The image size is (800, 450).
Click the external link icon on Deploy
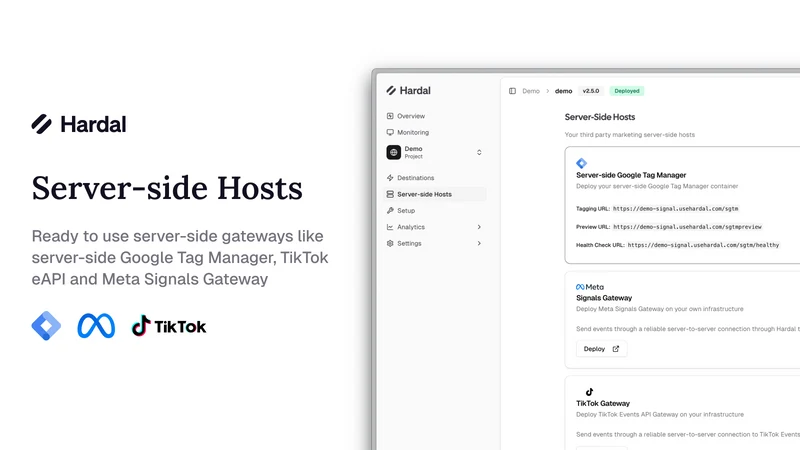click(x=616, y=349)
